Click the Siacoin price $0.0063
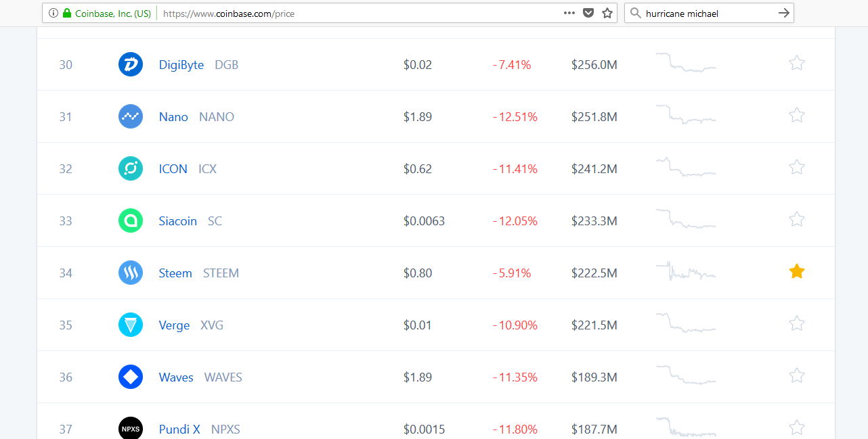Image resolution: width=868 pixels, height=439 pixels. coord(425,221)
